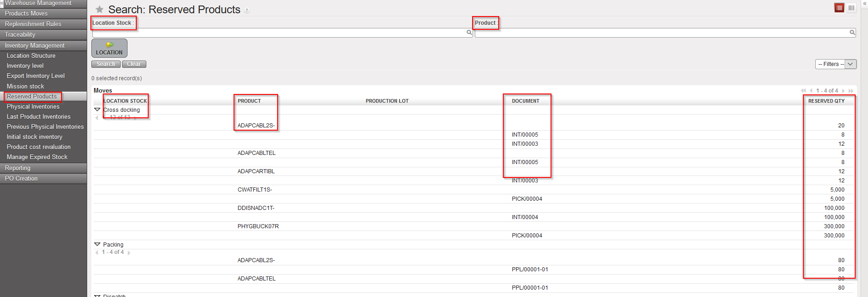Screen dimensions: 868x297
Task: Click the ADAPCABLTEL row in Packing group
Action: (474, 279)
